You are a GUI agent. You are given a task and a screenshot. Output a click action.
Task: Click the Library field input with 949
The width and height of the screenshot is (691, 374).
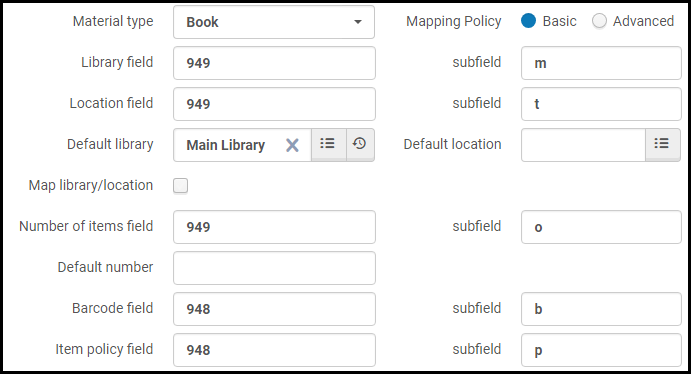click(274, 63)
